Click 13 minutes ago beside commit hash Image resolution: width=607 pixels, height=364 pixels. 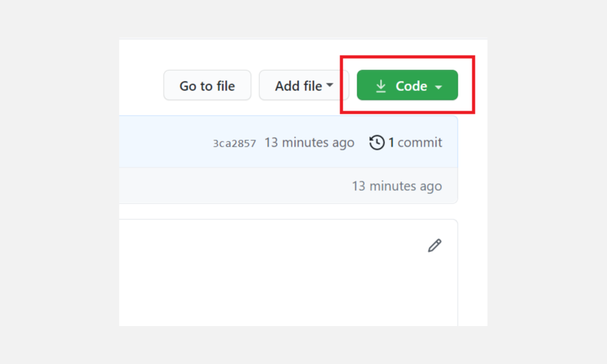pyautogui.click(x=309, y=142)
